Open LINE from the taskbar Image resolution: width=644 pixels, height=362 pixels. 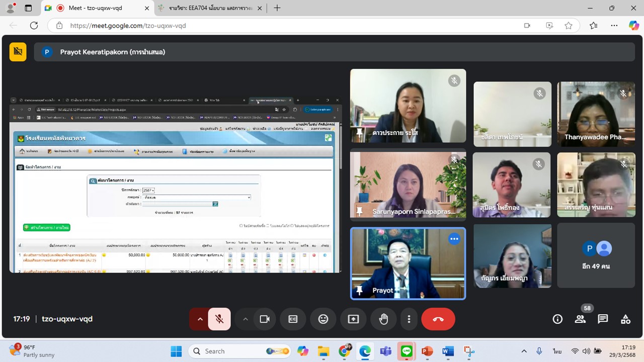pyautogui.click(x=406, y=351)
